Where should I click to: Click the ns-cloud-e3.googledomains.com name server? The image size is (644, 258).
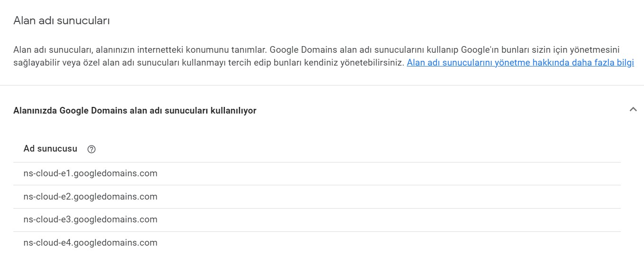(x=90, y=220)
